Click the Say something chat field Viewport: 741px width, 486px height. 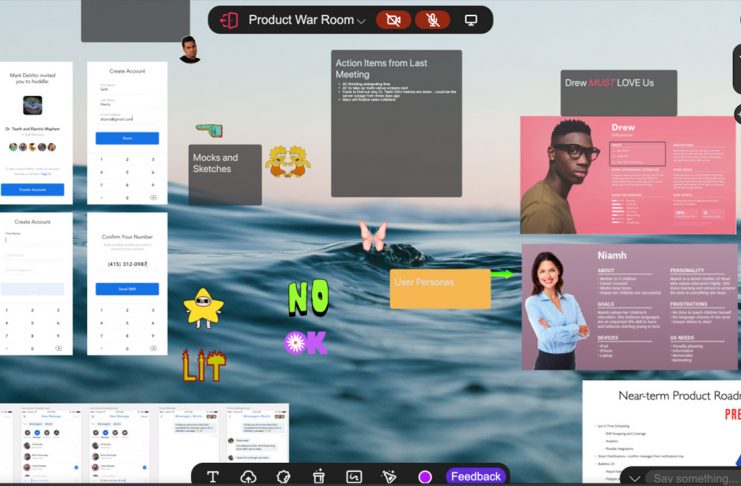click(693, 478)
